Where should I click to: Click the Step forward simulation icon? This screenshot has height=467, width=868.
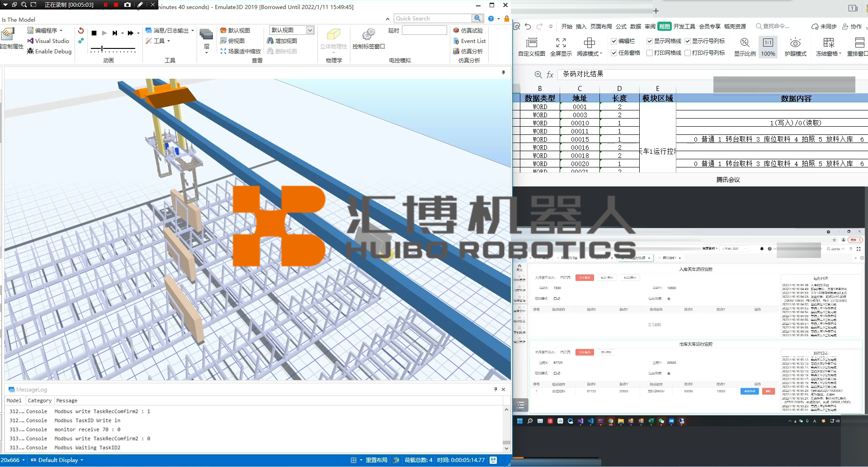[x=115, y=33]
